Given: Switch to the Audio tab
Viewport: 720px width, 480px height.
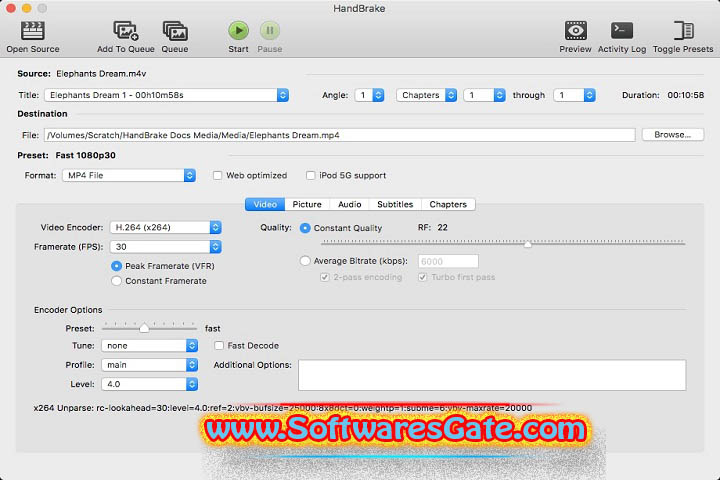Looking at the screenshot, I should click(349, 204).
